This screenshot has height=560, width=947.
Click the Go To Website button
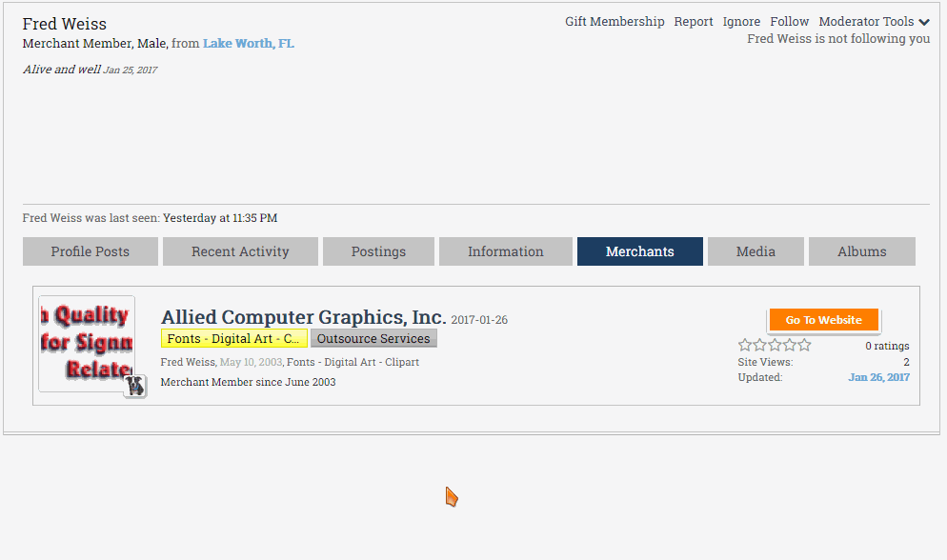823,320
